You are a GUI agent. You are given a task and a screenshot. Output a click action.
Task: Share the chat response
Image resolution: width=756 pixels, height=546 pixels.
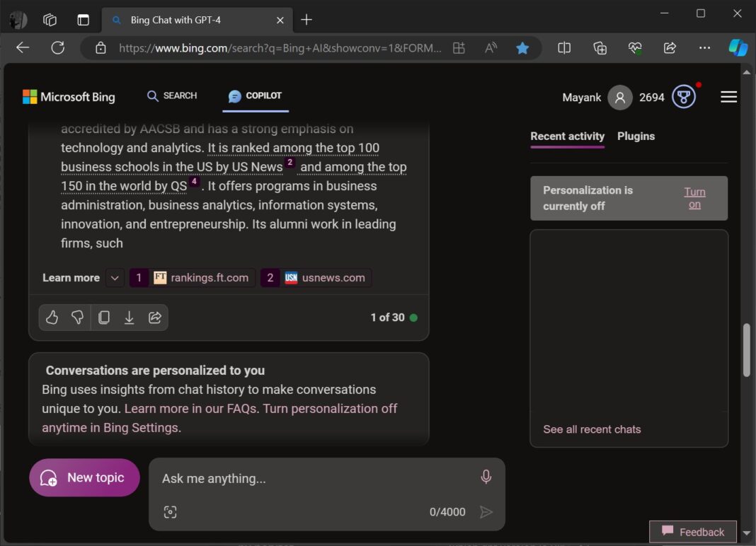(x=155, y=317)
